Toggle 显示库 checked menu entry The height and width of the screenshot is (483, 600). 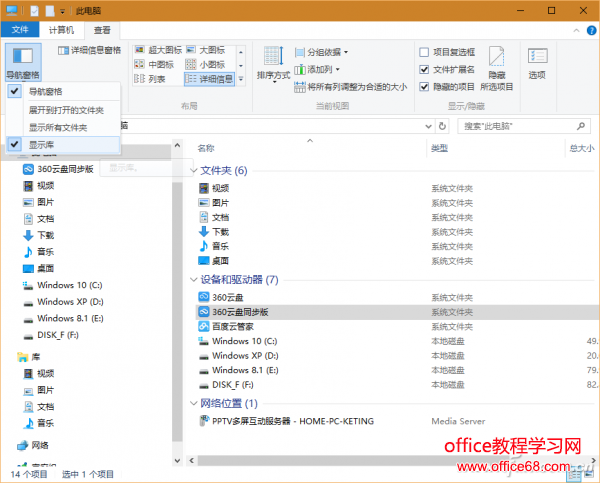coord(63,145)
